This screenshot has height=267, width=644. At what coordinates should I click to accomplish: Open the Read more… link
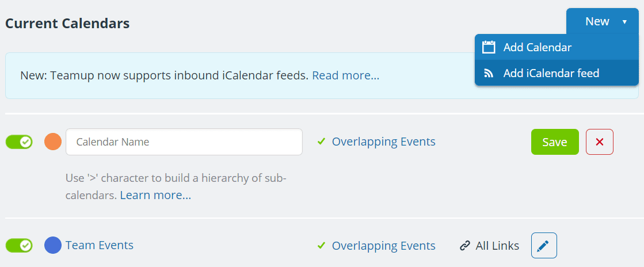(345, 75)
